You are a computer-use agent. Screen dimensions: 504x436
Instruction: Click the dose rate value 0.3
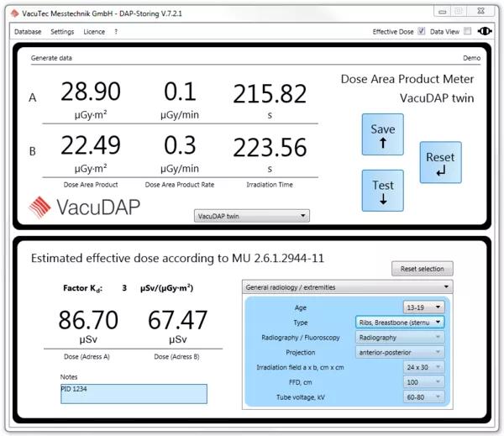click(180, 145)
